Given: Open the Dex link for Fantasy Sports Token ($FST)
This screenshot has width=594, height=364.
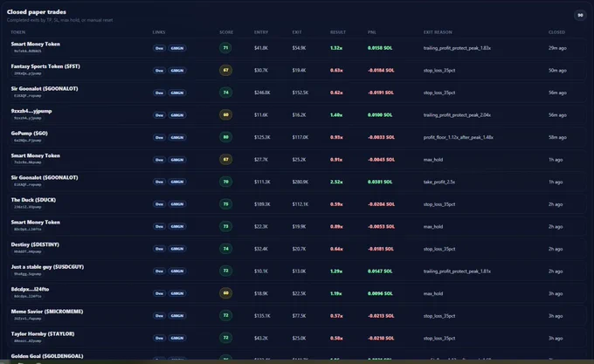Looking at the screenshot, I should click(159, 71).
